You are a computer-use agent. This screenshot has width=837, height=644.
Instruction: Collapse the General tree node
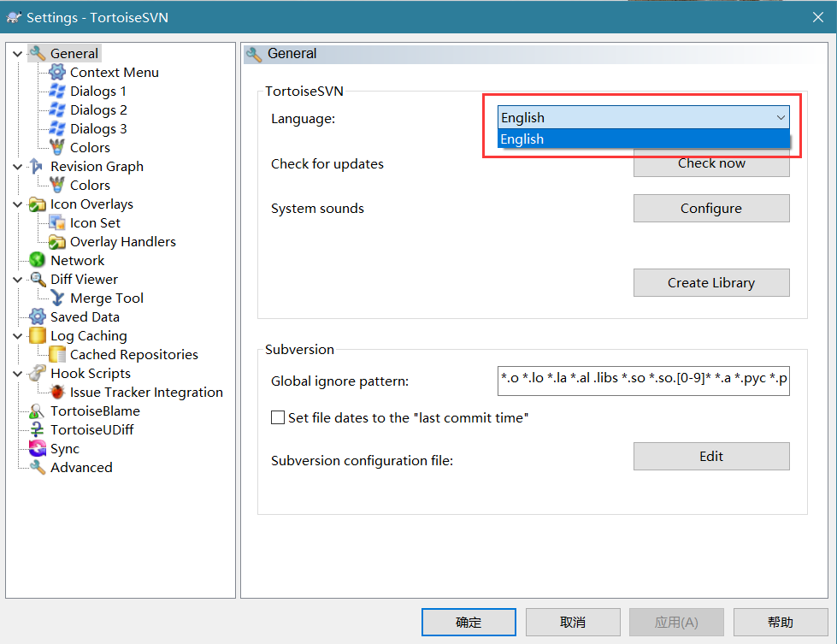18,54
